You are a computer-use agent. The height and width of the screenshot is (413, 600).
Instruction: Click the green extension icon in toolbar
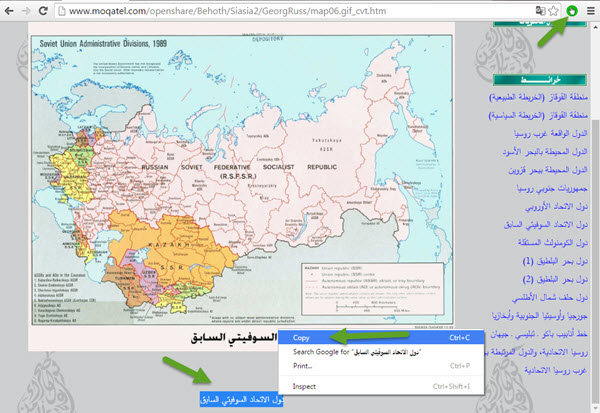coord(572,11)
